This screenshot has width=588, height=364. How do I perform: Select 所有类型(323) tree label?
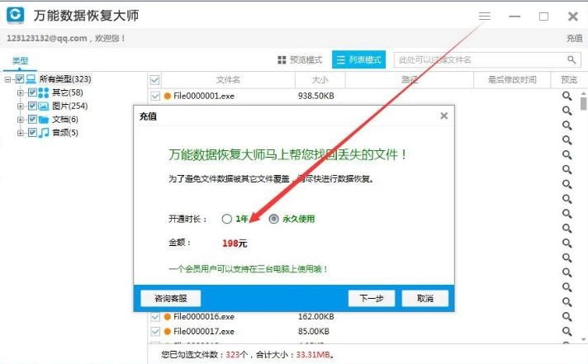point(65,79)
